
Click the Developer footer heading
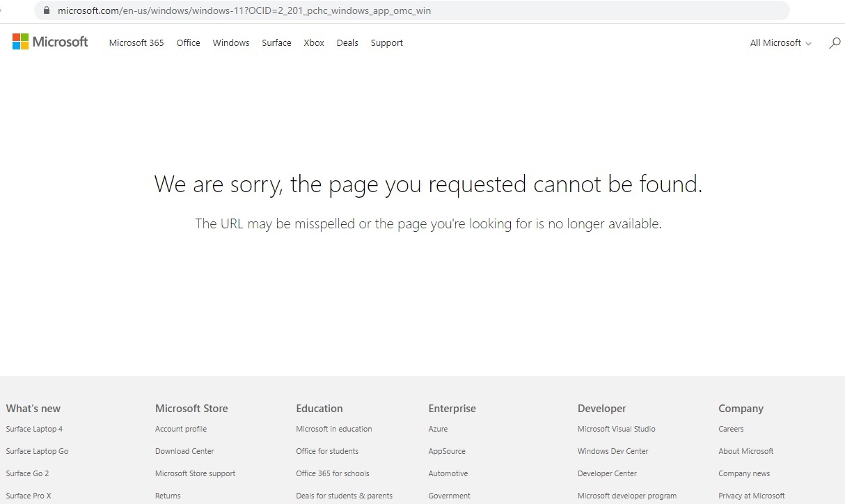pyautogui.click(x=602, y=409)
